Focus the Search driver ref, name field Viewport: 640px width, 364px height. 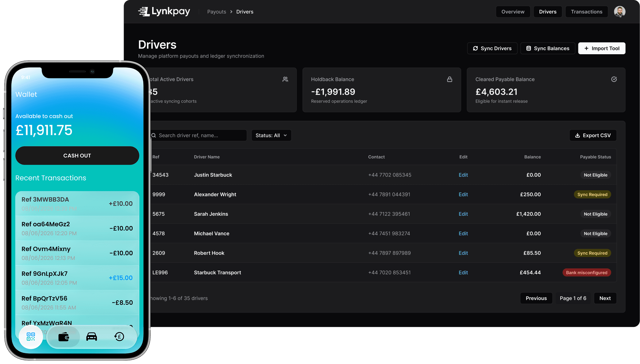199,135
